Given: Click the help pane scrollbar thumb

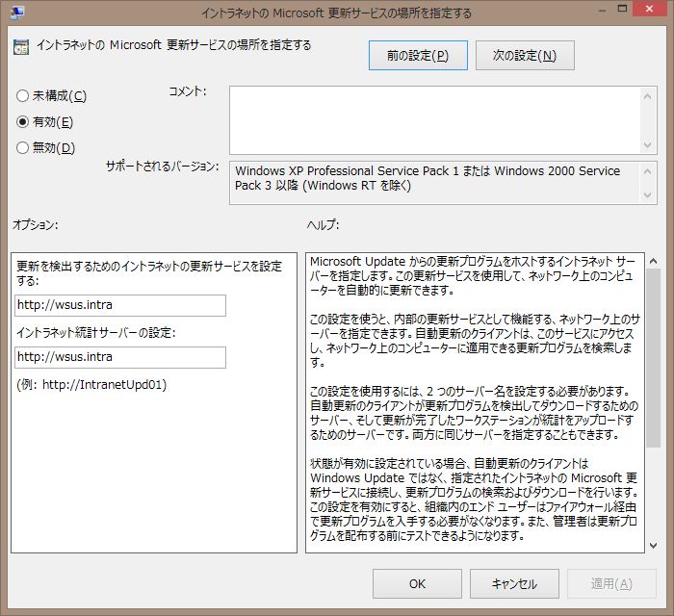Looking at the screenshot, I should tap(654, 358).
